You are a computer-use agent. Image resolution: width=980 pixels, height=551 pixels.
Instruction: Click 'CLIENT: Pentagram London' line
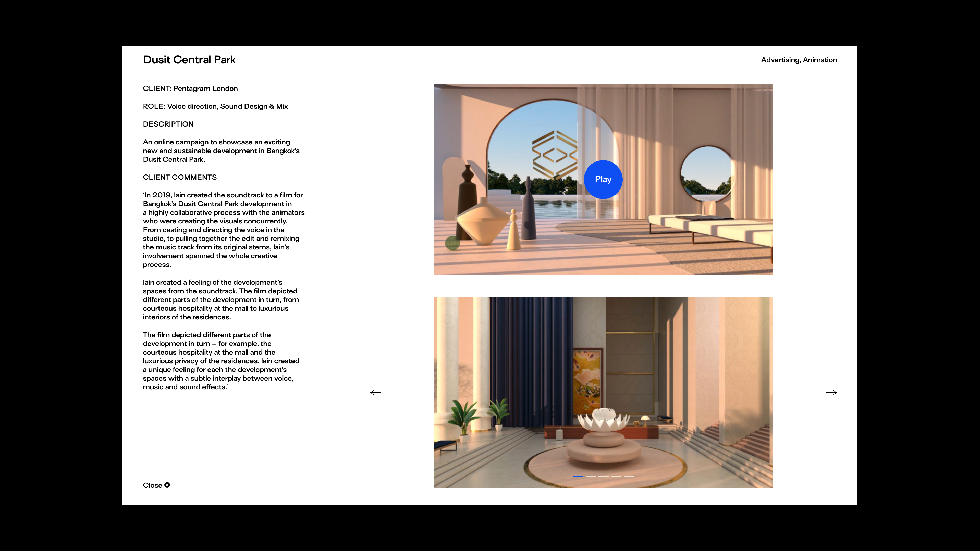(x=190, y=89)
